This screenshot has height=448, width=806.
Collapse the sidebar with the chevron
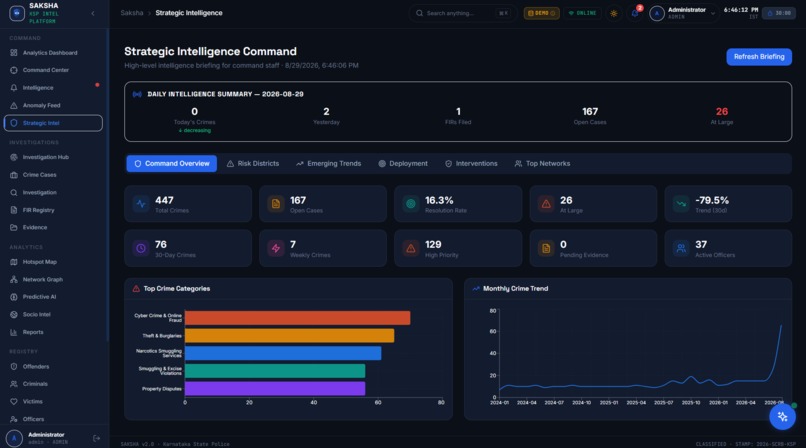[x=93, y=13]
